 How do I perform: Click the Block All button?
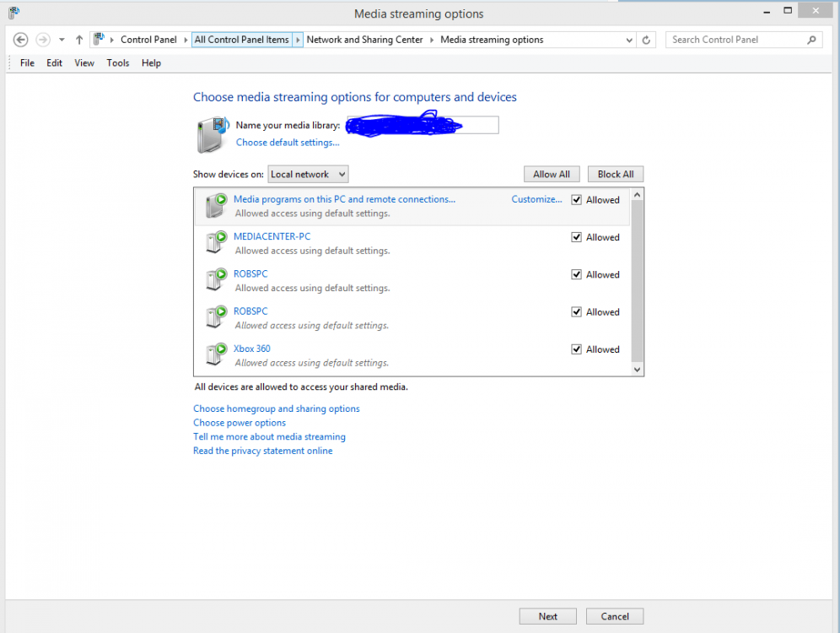pyautogui.click(x=615, y=174)
